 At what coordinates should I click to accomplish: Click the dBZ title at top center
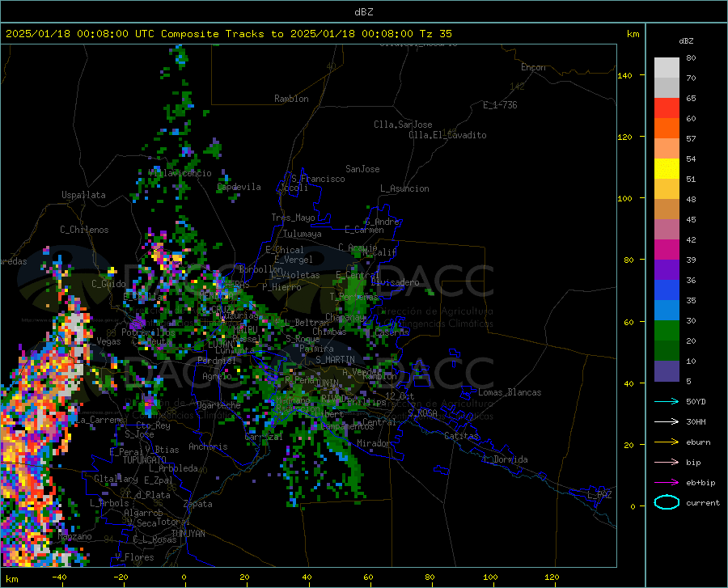pos(363,12)
